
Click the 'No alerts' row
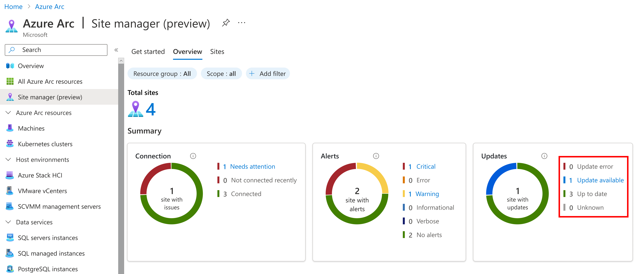click(422, 235)
